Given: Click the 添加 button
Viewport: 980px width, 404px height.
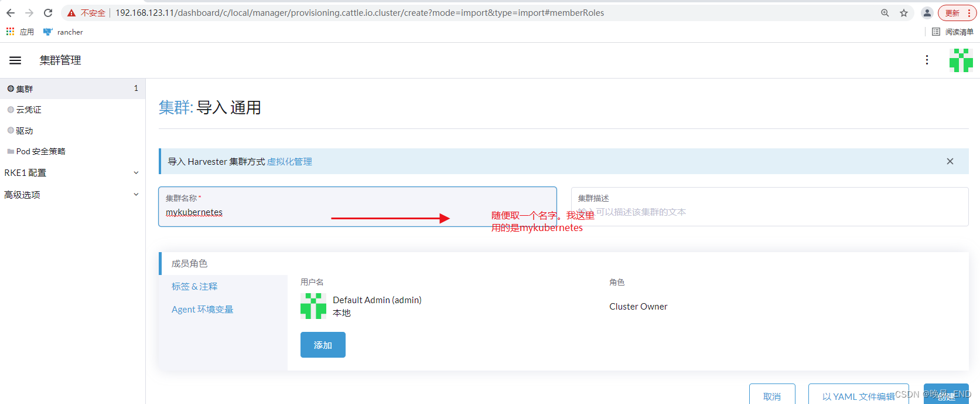Looking at the screenshot, I should coord(323,345).
